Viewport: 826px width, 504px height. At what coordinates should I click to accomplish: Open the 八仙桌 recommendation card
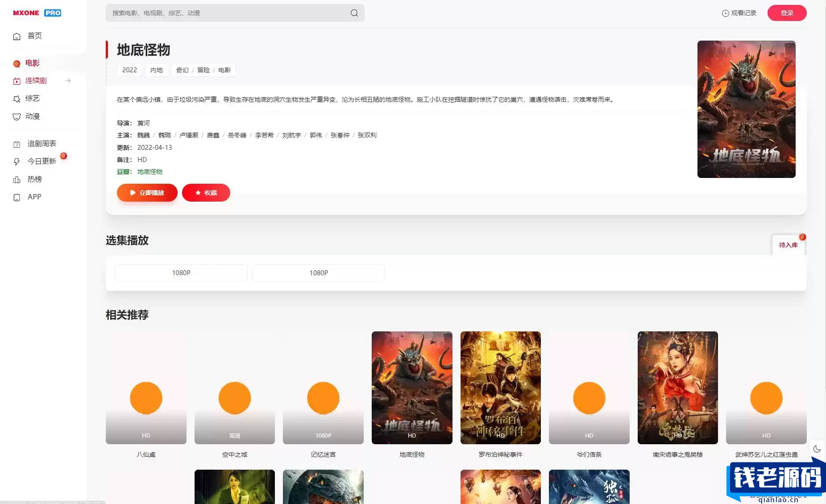[146, 388]
